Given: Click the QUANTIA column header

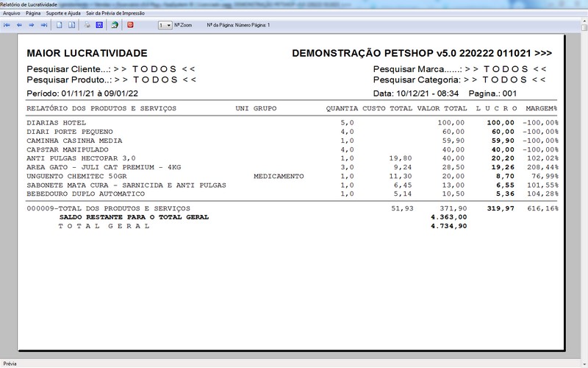Looking at the screenshot, I should pos(342,108).
